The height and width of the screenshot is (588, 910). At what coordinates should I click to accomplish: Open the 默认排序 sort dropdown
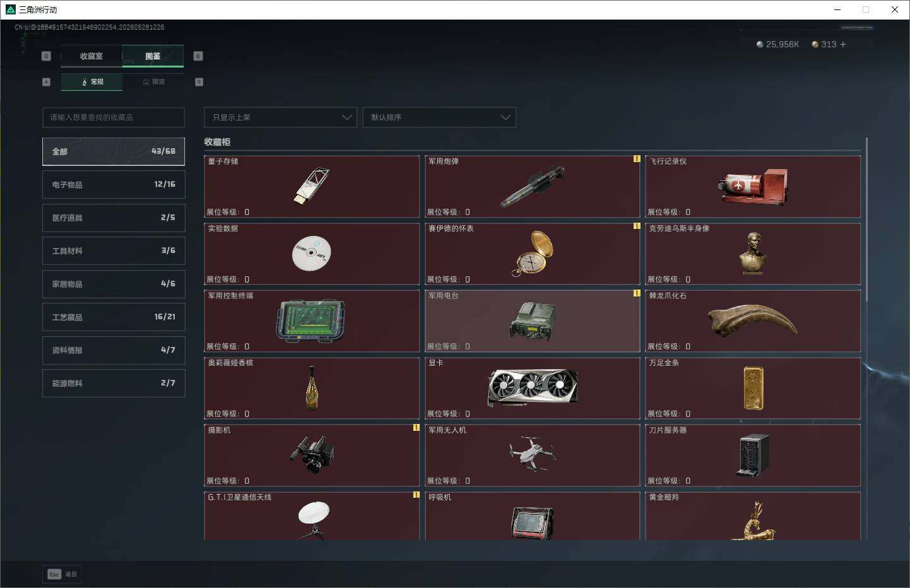point(439,117)
